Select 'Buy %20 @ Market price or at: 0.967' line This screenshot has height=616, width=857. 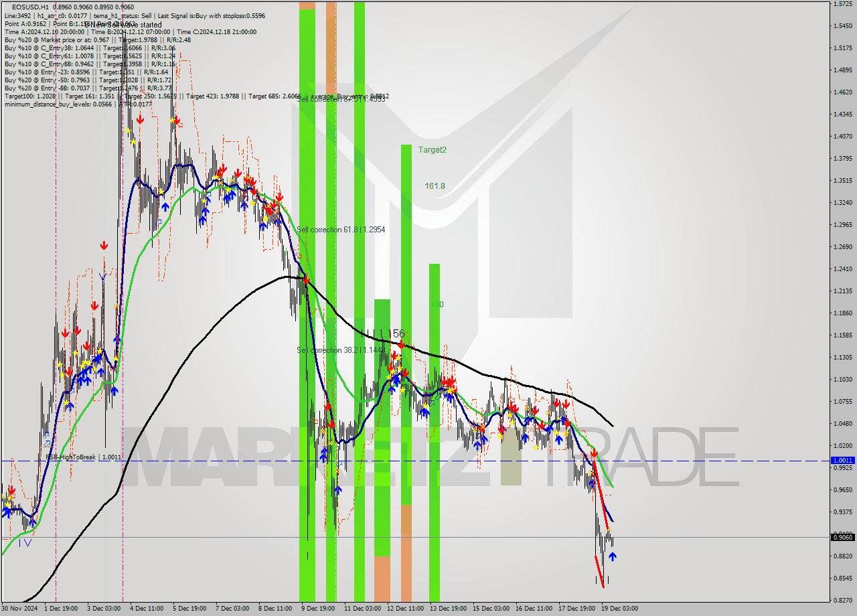click(97, 40)
